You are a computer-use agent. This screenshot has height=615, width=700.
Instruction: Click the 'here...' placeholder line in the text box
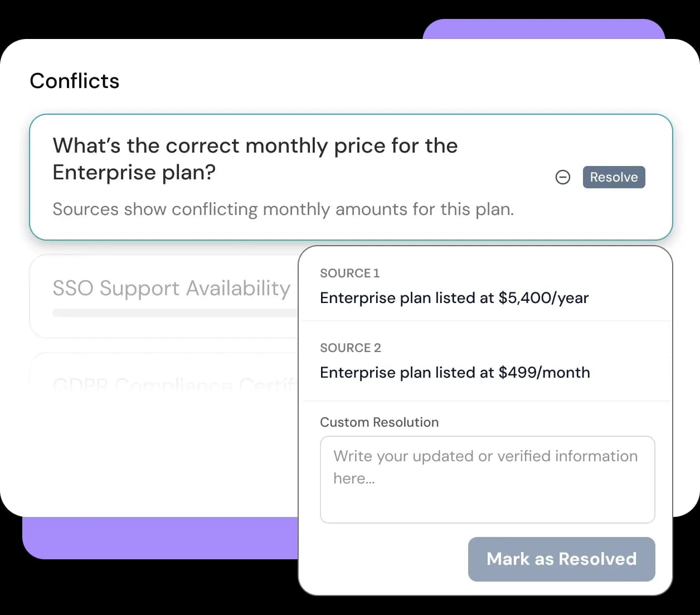pyautogui.click(x=354, y=479)
